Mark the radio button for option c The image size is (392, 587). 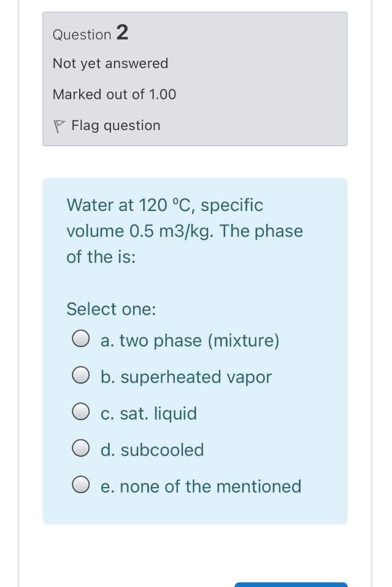pos(80,413)
